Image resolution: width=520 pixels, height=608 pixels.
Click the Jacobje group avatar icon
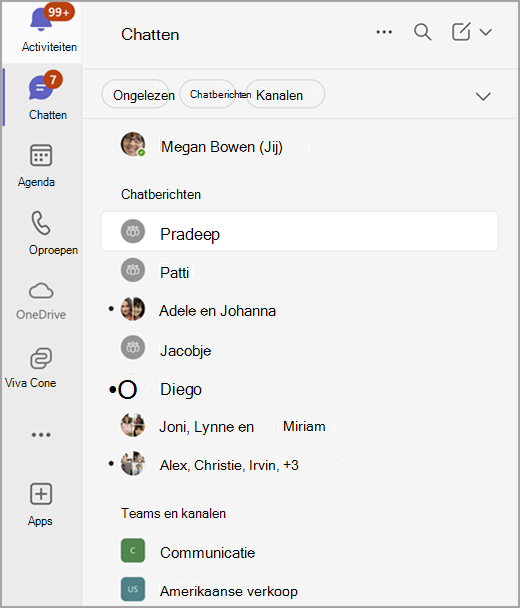coord(133,348)
